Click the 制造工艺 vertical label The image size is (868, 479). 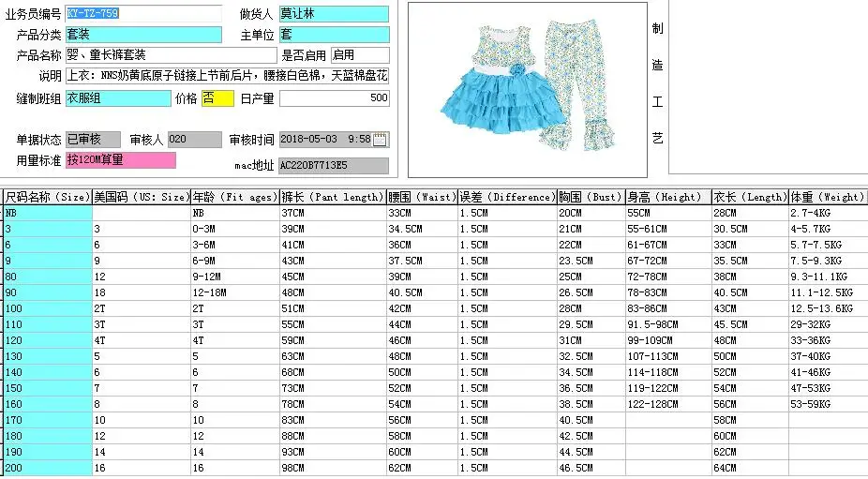click(657, 83)
